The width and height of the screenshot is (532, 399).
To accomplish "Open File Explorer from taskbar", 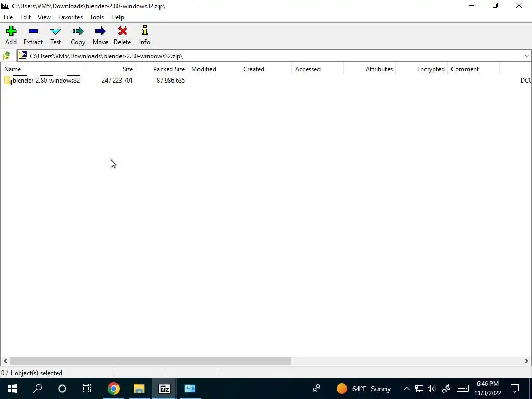I will (x=139, y=389).
